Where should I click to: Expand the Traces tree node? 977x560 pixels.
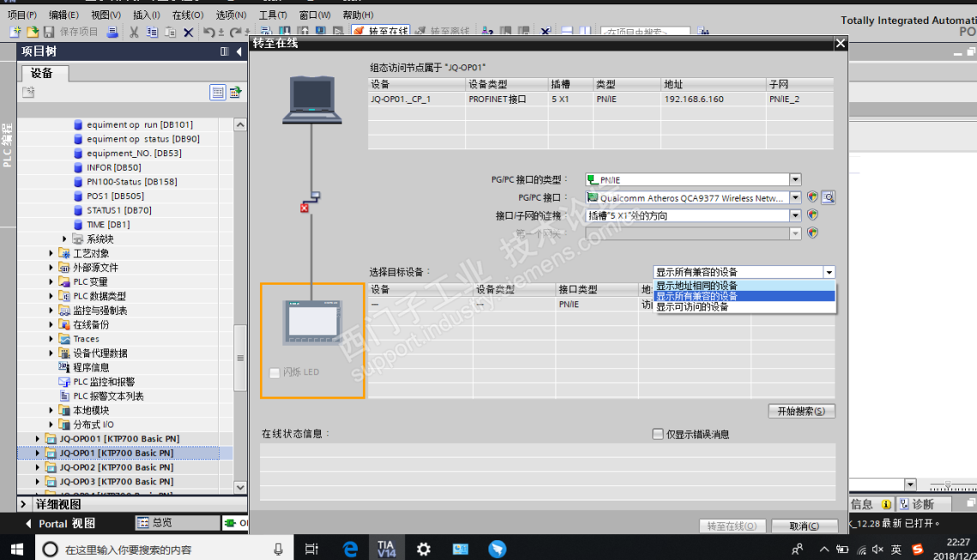click(x=51, y=339)
